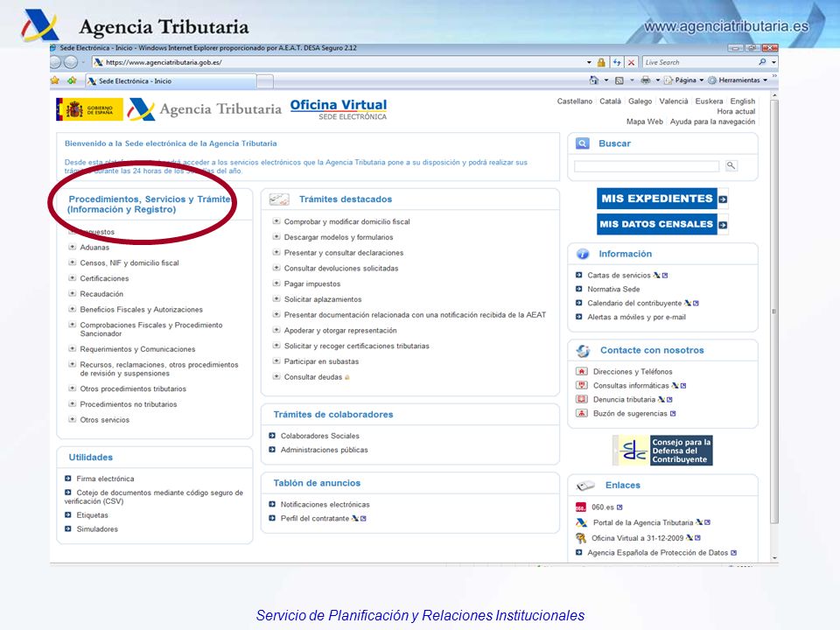Image resolution: width=840 pixels, height=630 pixels.
Task: Click the magnifier button in Buscar box
Action: pos(731,165)
